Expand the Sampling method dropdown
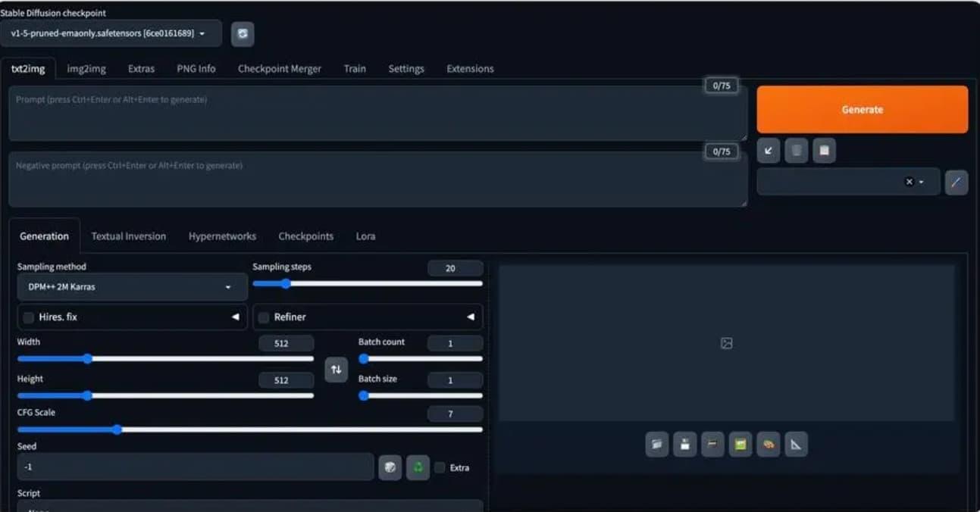The height and width of the screenshot is (512, 980). (132, 287)
